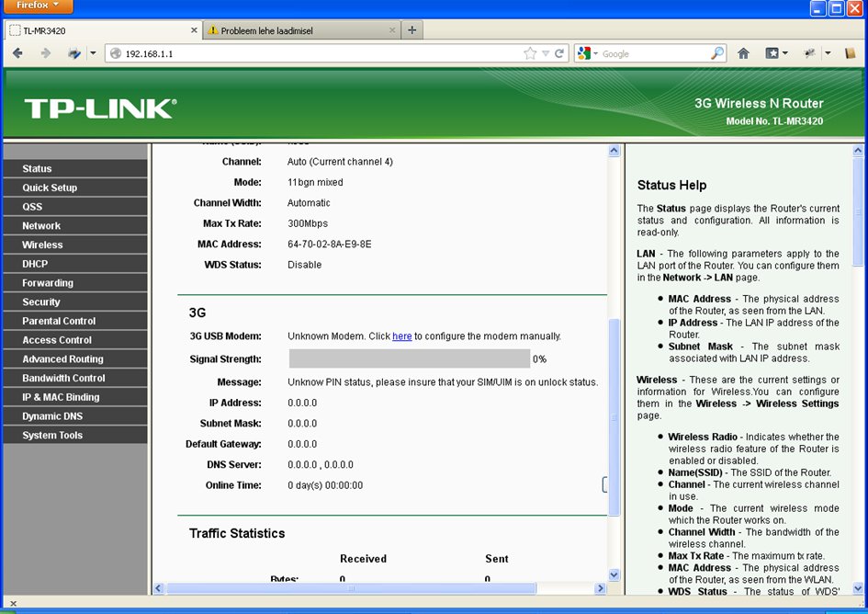
Task: Click the 'here' link to configure modem
Action: [x=402, y=335]
